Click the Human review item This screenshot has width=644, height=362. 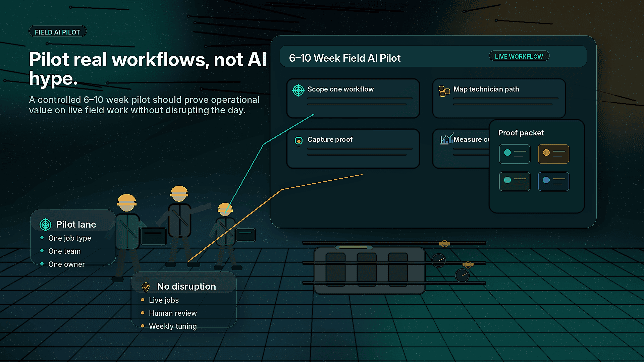(173, 313)
